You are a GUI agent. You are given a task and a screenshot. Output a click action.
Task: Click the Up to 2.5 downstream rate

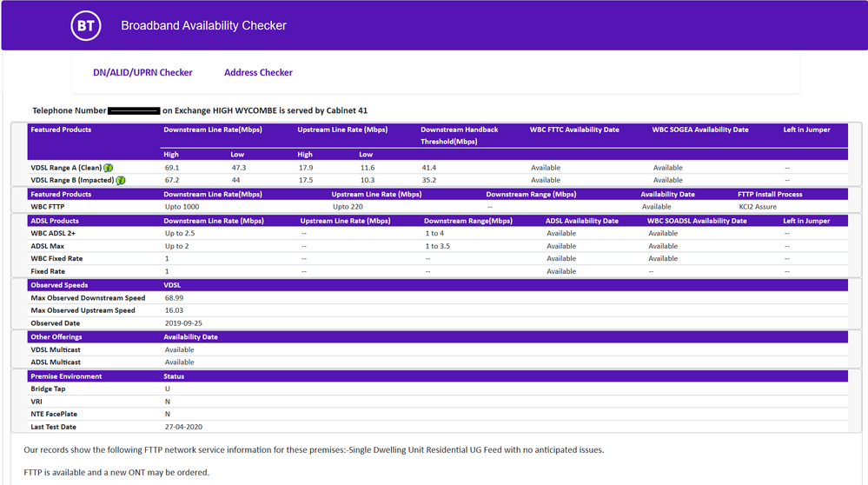tap(179, 234)
